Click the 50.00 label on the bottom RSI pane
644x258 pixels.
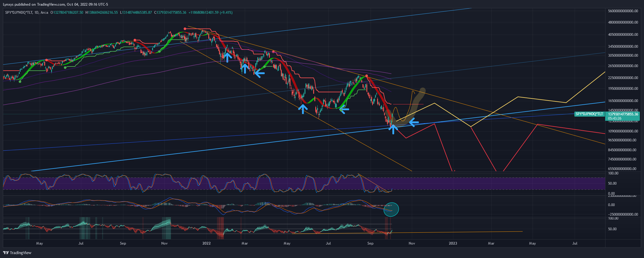[x=612, y=229]
